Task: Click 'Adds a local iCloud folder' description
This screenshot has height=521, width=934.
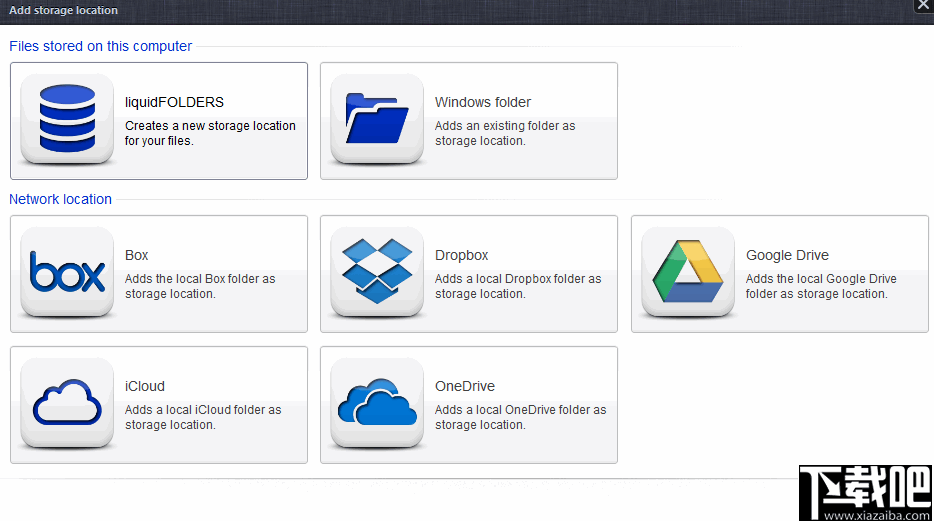Action: [203, 417]
